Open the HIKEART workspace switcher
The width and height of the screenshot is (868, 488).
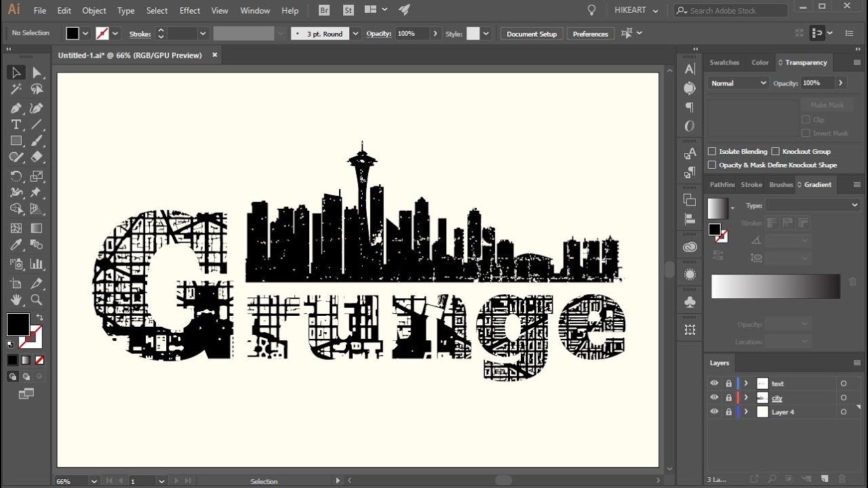point(635,11)
